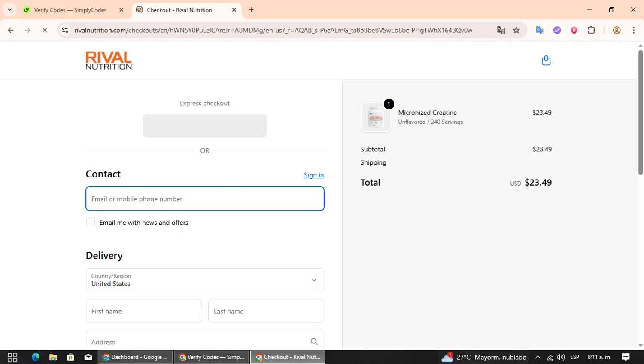Close the Verify Codes — SimplyCodes tab
644x364 pixels.
122,10
